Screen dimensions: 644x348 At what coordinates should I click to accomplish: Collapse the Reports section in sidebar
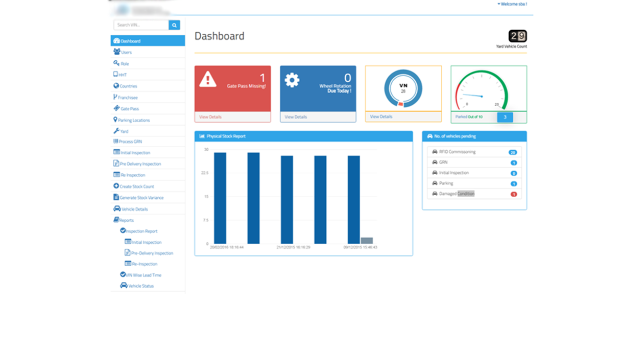(126, 220)
